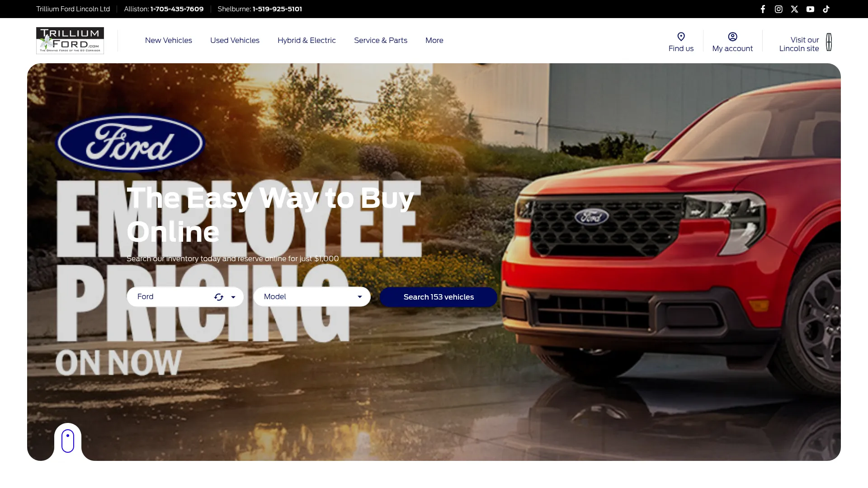
Task: Open the Hybrid & Electric menu
Action: click(307, 41)
